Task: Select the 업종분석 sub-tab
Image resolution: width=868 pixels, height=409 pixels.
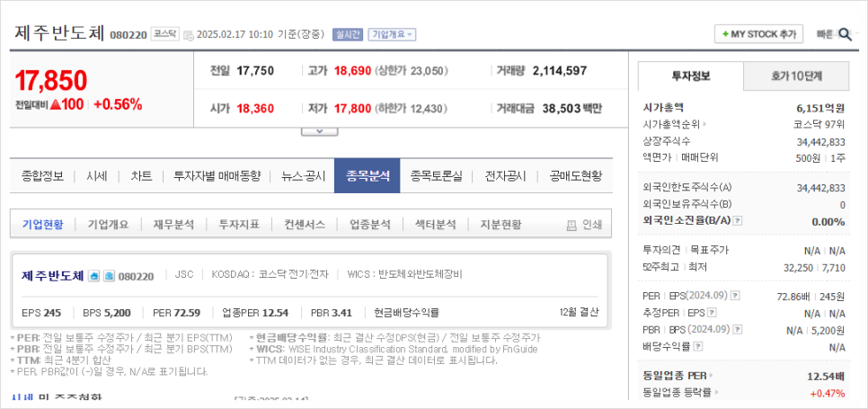Action: point(370,225)
